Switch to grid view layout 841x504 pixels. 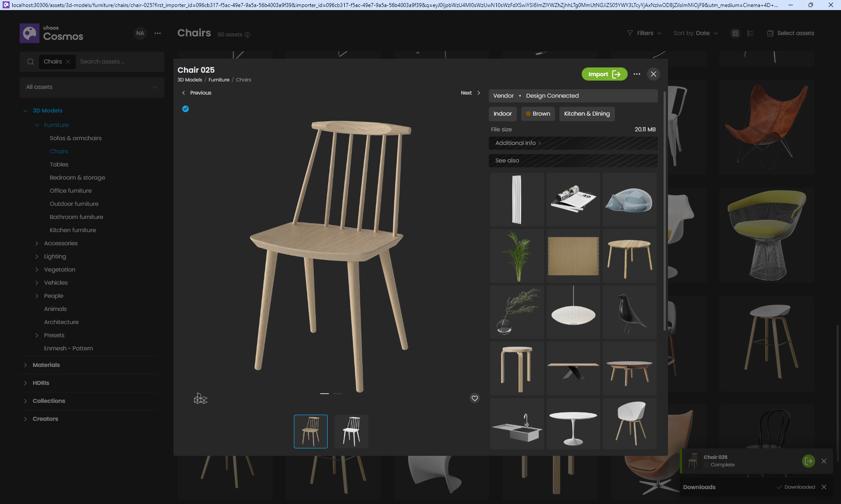[x=735, y=33]
